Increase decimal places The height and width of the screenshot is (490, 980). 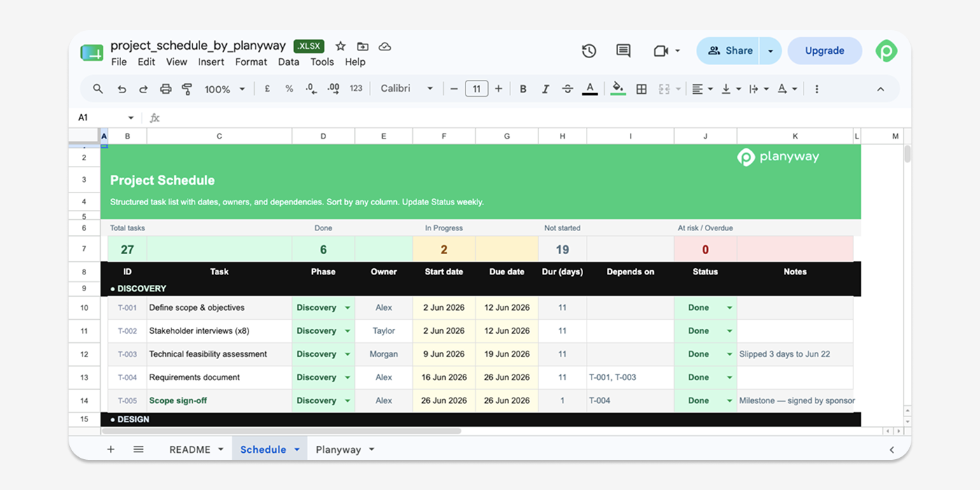pyautogui.click(x=333, y=89)
